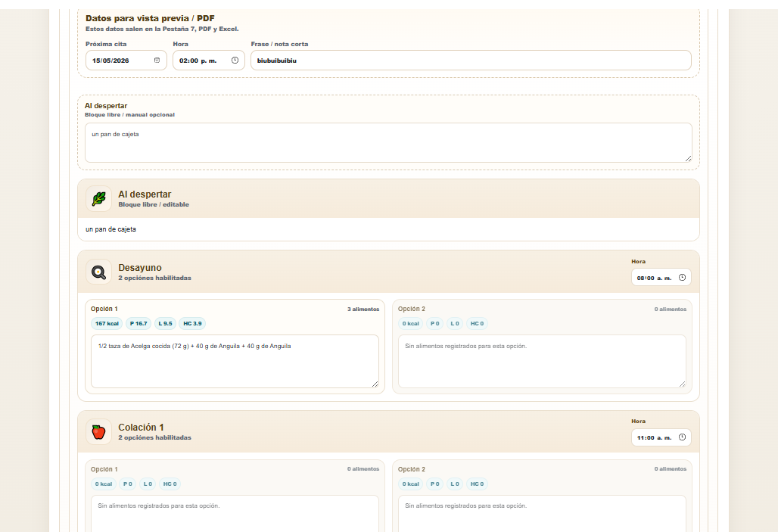The height and width of the screenshot is (532, 778).
Task: Click Desayuno Opción 2 empty text area
Action: click(x=542, y=361)
